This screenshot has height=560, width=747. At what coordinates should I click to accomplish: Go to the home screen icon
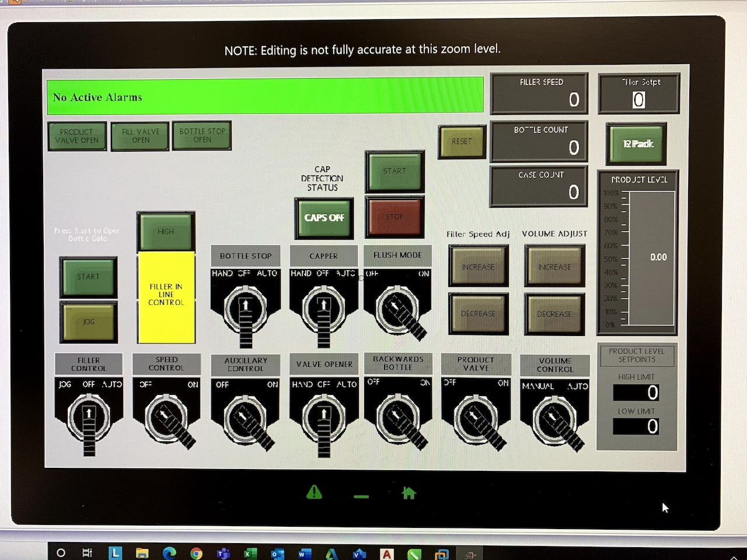coord(409,494)
